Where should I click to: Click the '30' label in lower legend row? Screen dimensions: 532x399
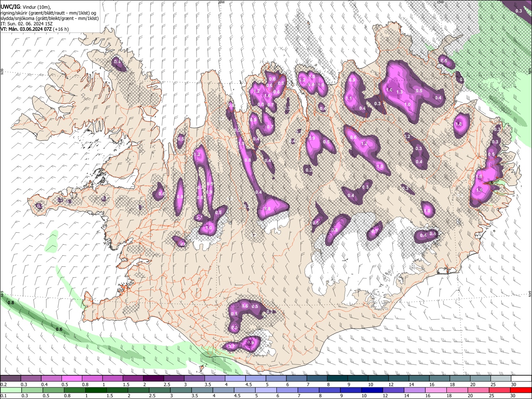pyautogui.click(x=514, y=396)
